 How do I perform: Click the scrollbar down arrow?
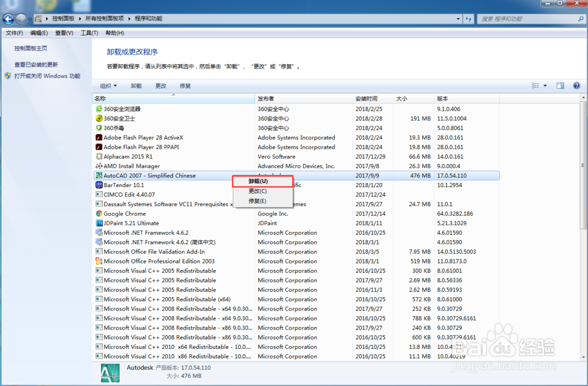pos(583,358)
